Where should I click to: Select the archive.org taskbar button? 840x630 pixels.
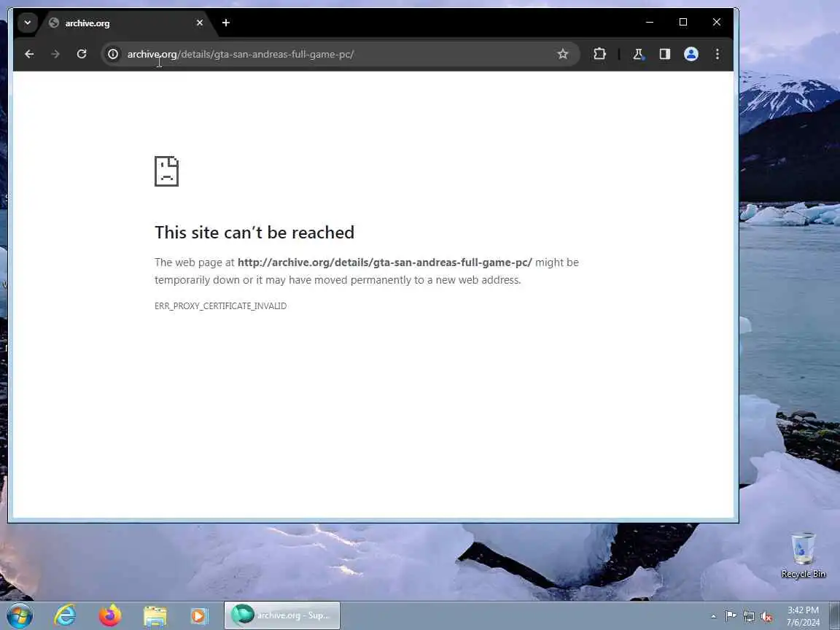281,615
